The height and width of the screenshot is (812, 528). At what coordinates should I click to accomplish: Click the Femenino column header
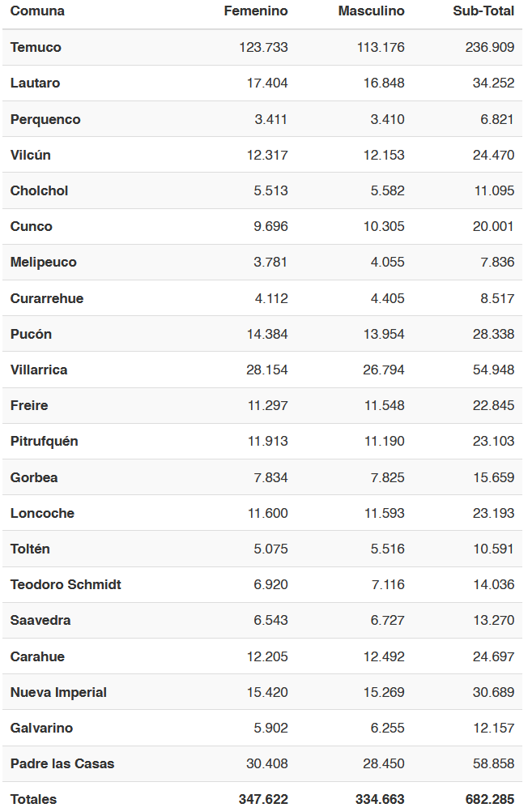point(256,11)
